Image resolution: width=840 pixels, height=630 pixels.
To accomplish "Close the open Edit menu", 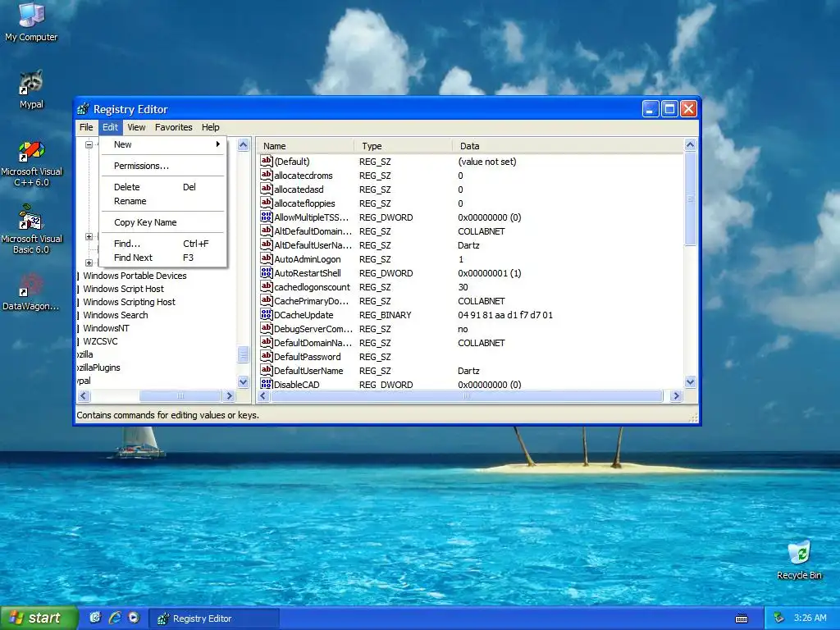I will pyautogui.click(x=111, y=127).
